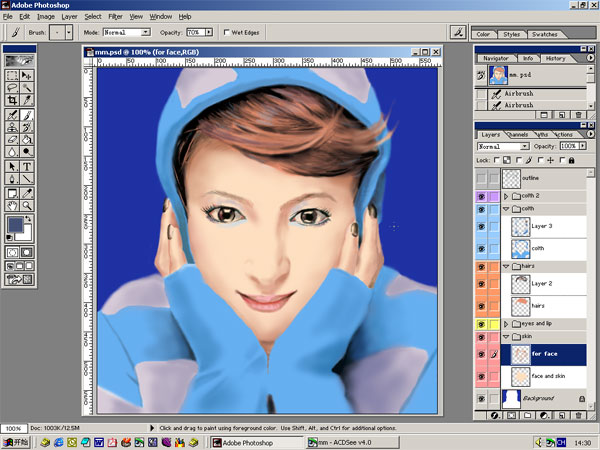This screenshot has width=600, height=450.
Task: Select the Notes tool
Action: coord(12,193)
